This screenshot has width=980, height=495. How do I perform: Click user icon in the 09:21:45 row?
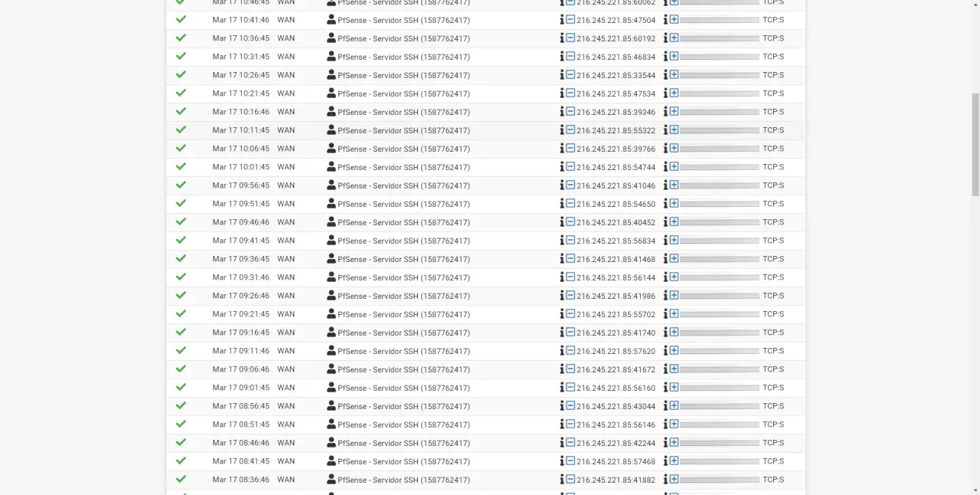[332, 313]
